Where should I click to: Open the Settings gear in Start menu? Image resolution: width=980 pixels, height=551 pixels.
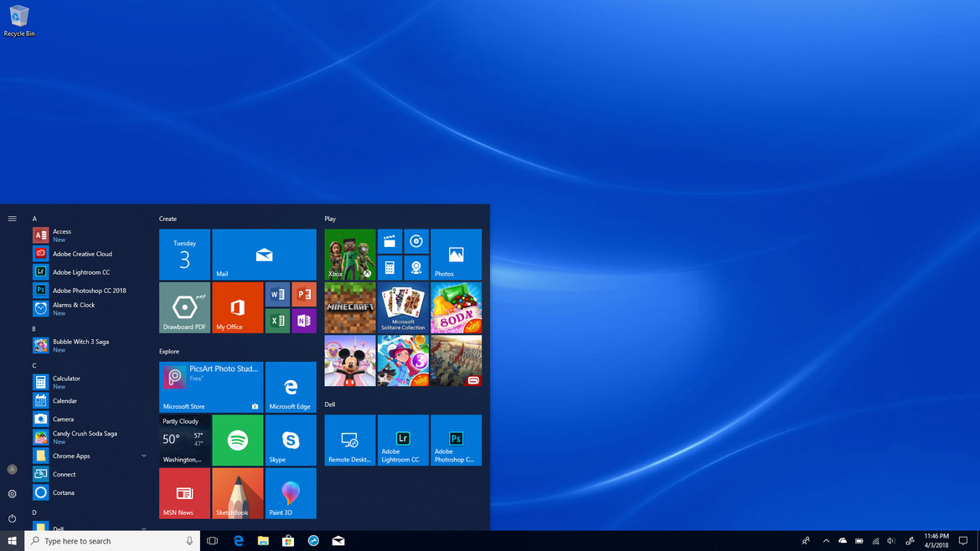pyautogui.click(x=12, y=494)
